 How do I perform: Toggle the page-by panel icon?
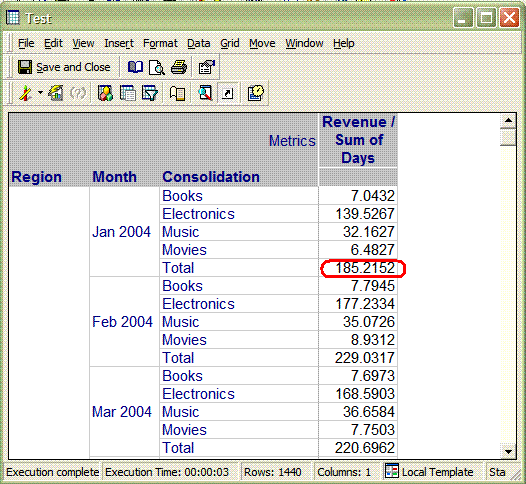(177, 93)
